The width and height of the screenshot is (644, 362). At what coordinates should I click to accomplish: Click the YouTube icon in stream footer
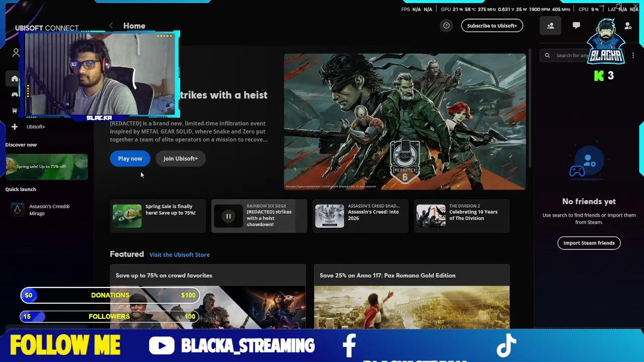click(162, 345)
